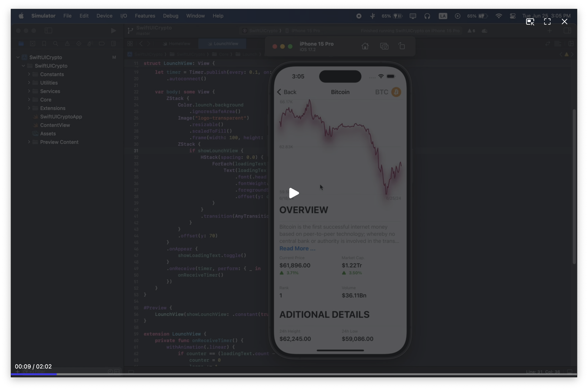The width and height of the screenshot is (588, 390).
Task: Expand the Services folder
Action: click(x=29, y=91)
